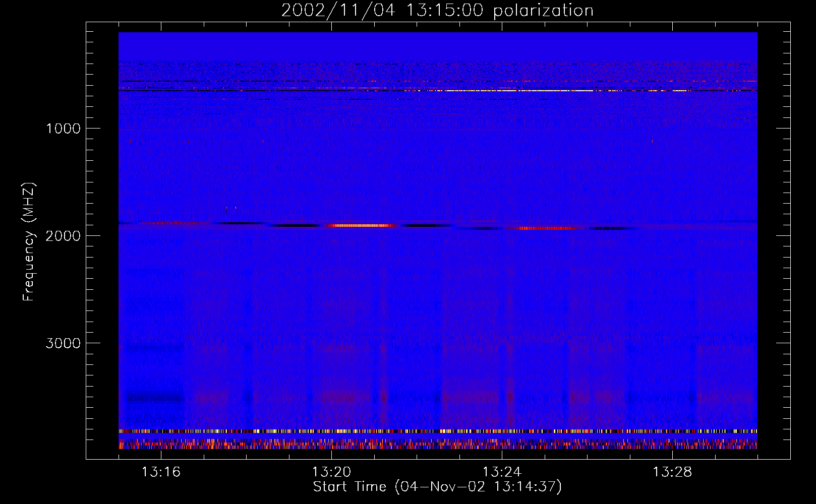The width and height of the screenshot is (816, 504).
Task: Click the 1000 frequency tick label
Action: (x=63, y=129)
